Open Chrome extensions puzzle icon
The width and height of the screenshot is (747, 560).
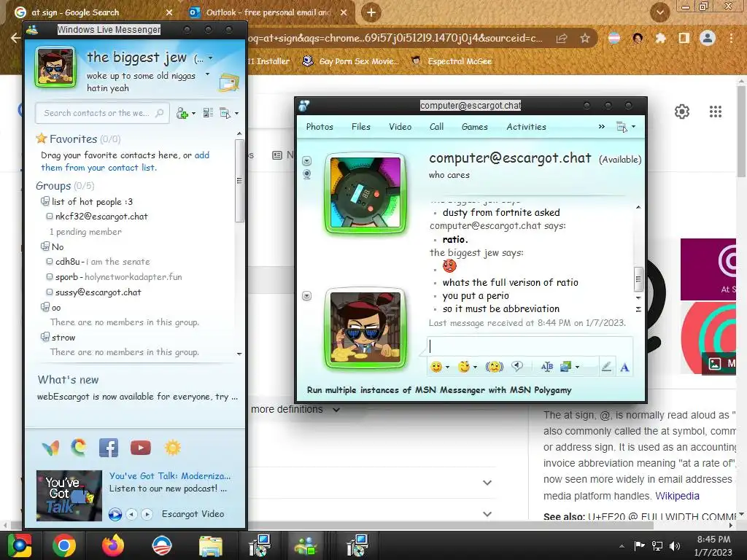[x=660, y=38]
